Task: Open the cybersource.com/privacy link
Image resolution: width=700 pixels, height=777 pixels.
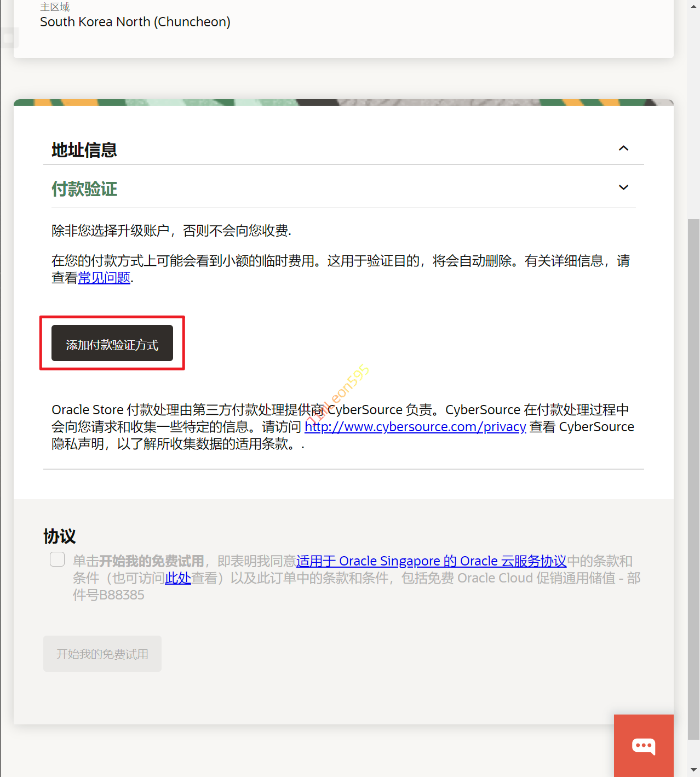Action: (415, 427)
